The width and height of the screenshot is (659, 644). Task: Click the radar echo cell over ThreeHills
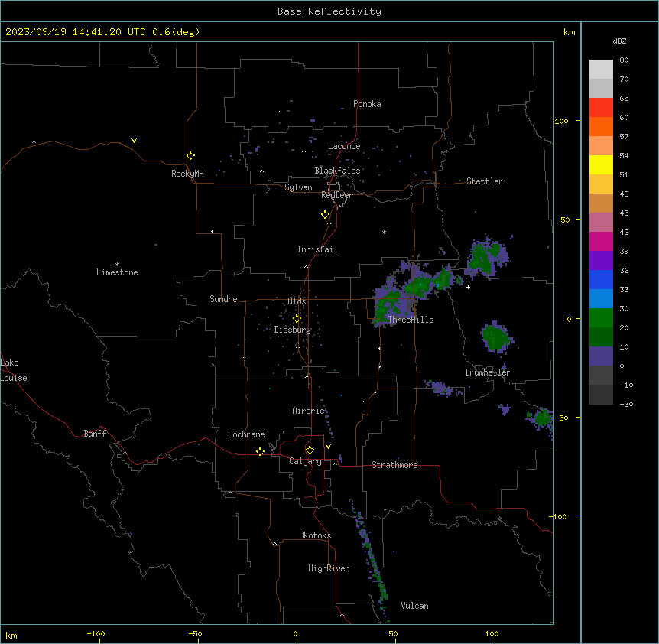[x=395, y=301]
